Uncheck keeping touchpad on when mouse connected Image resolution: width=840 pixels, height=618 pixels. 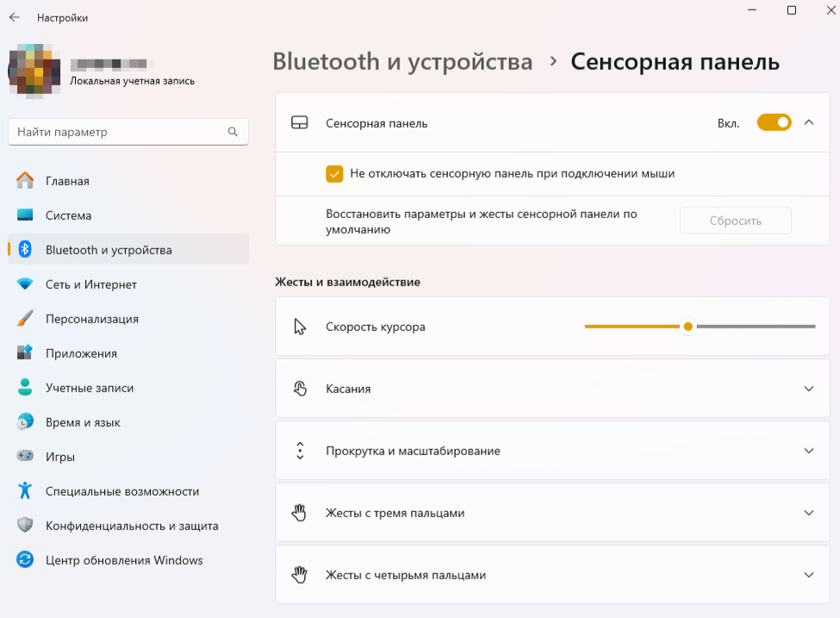tap(334, 173)
